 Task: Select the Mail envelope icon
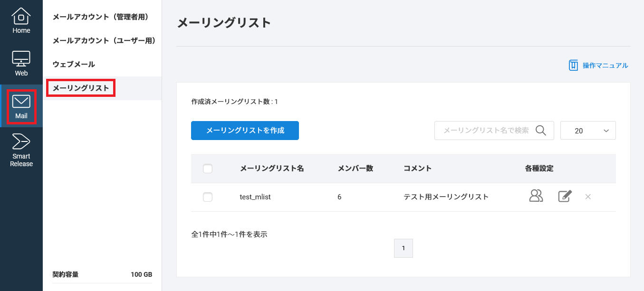point(21,102)
